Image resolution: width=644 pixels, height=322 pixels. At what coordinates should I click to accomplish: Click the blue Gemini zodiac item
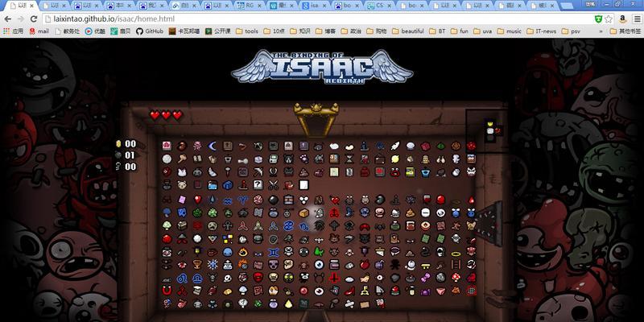point(273,252)
